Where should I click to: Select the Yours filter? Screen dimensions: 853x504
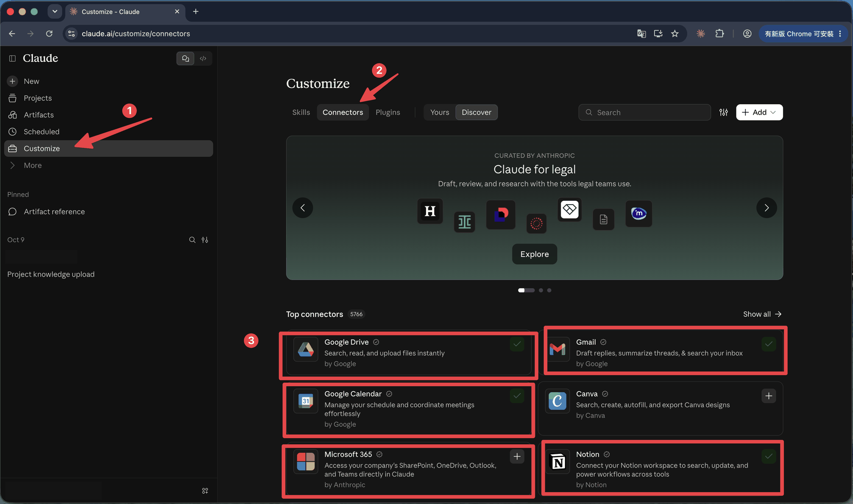(x=440, y=112)
